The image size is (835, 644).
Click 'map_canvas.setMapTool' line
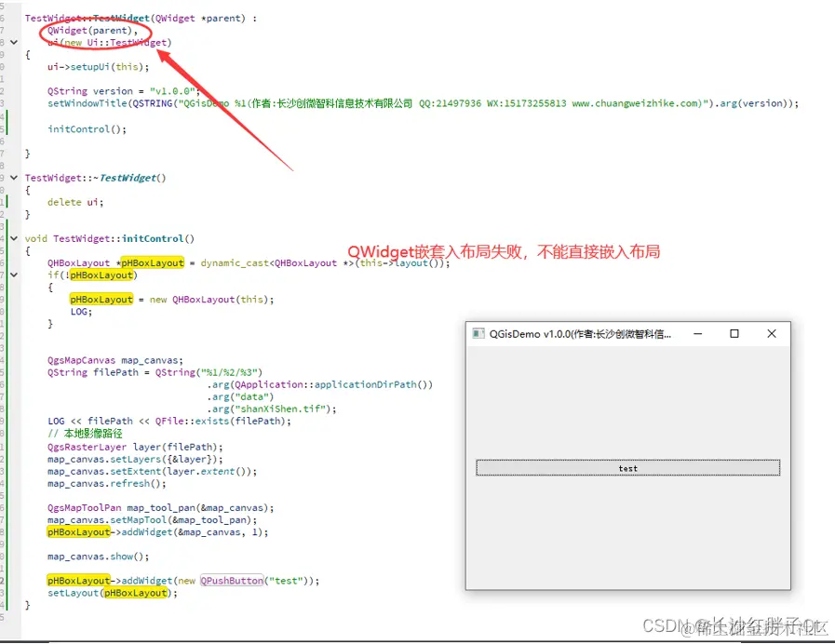[x=152, y=520]
